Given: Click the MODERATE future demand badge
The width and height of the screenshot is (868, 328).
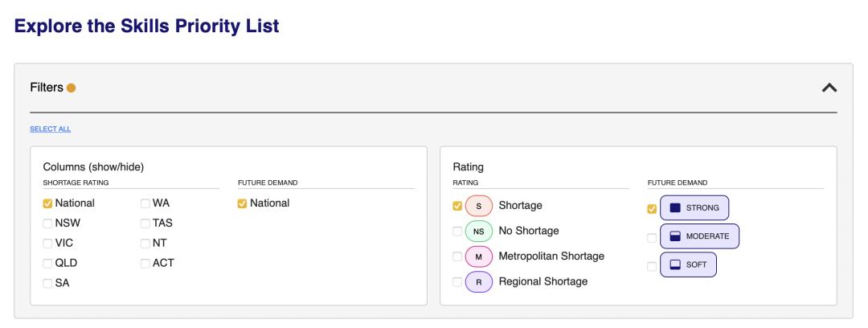Looking at the screenshot, I should [x=699, y=236].
